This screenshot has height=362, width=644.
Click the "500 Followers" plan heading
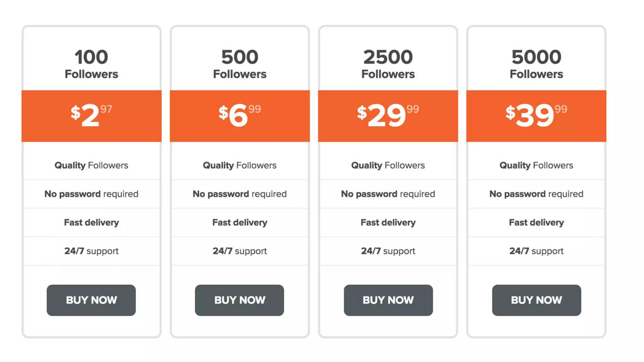click(240, 64)
